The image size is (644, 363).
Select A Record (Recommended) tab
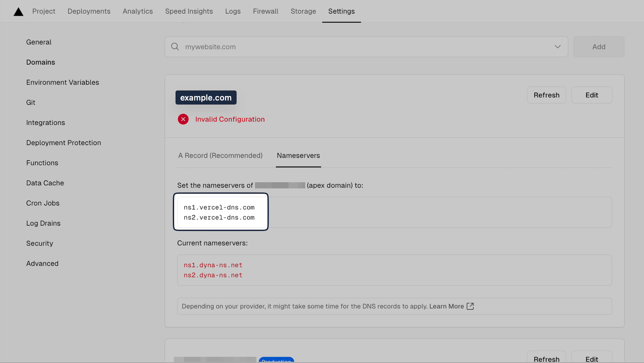click(x=220, y=156)
